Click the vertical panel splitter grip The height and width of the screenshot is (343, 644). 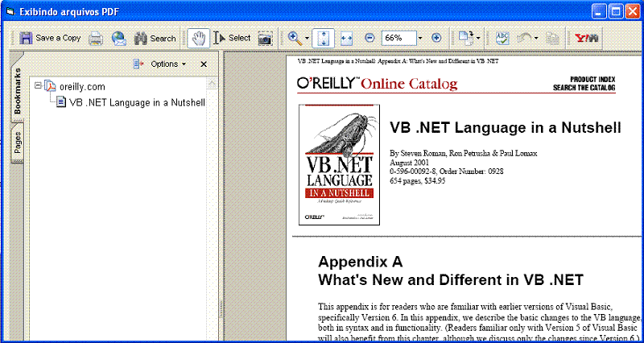coord(221,308)
